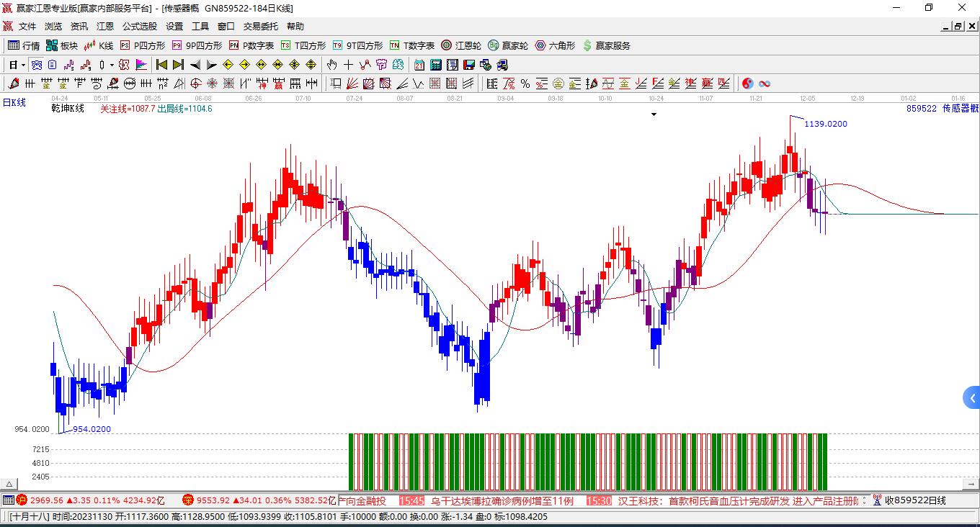980x527 pixels.
Task: Open 9P四方形 tool
Action: point(197,45)
